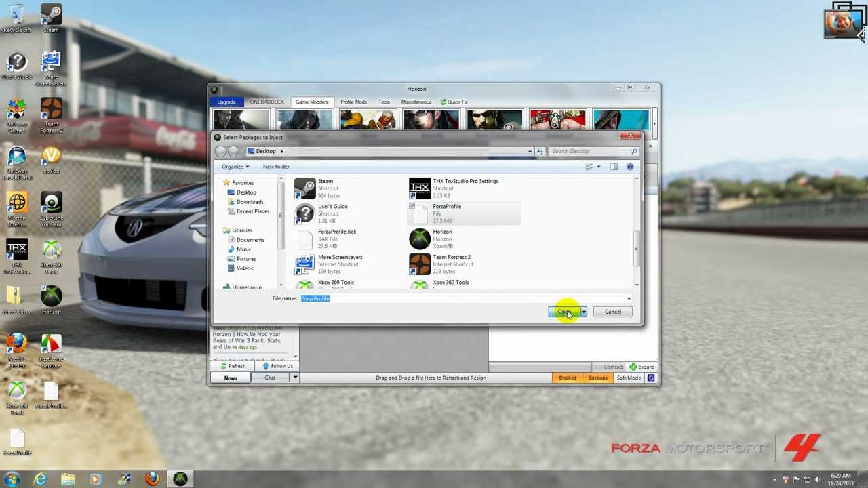Image resolution: width=868 pixels, height=488 pixels.
Task: Expand the Desktop breadcrumb arrow
Action: coord(281,151)
